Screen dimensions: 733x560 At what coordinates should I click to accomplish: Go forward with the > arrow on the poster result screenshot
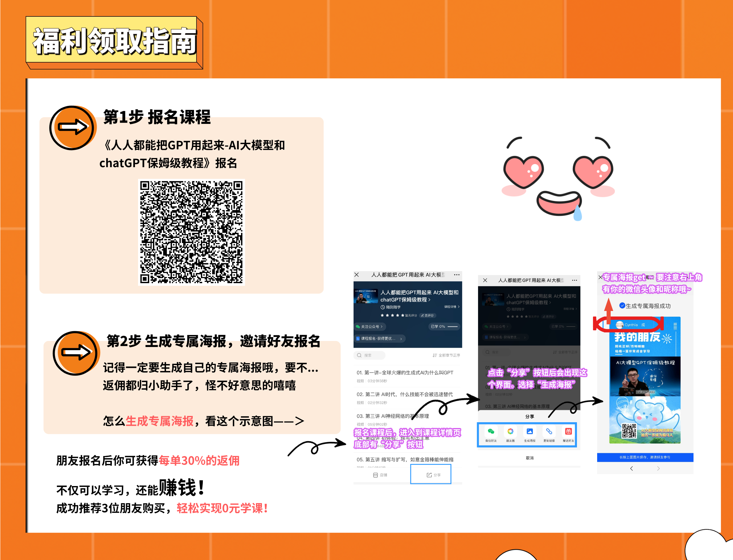658,468
